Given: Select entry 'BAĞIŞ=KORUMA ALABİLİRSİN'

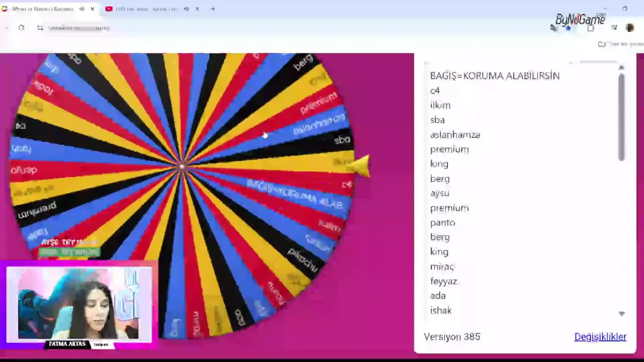Looking at the screenshot, I should pyautogui.click(x=495, y=76).
